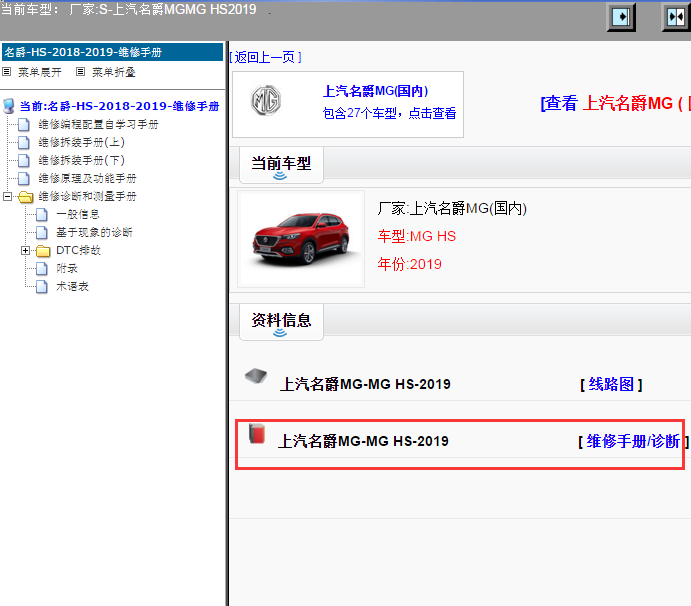This screenshot has height=606, width=691.
Task: Open the 维修手册/诊断 link
Action: pyautogui.click(x=633, y=441)
